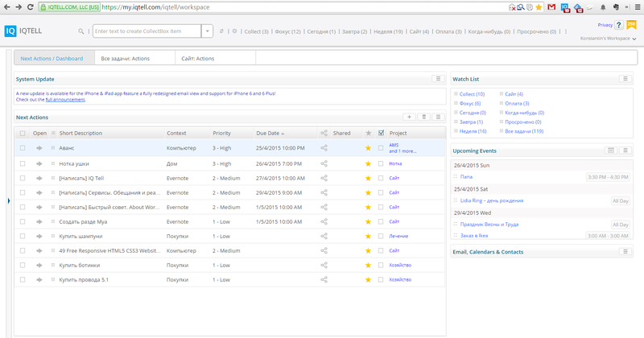Open the Сайт: Actions tab

coord(197,59)
